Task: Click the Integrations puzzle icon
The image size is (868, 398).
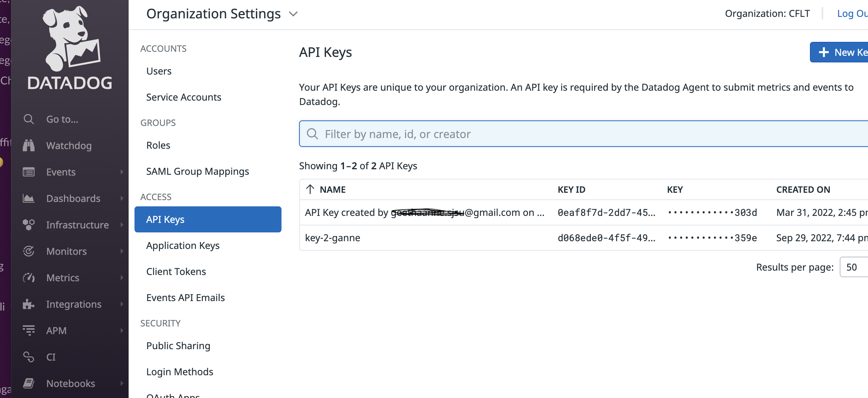Action: (x=29, y=304)
